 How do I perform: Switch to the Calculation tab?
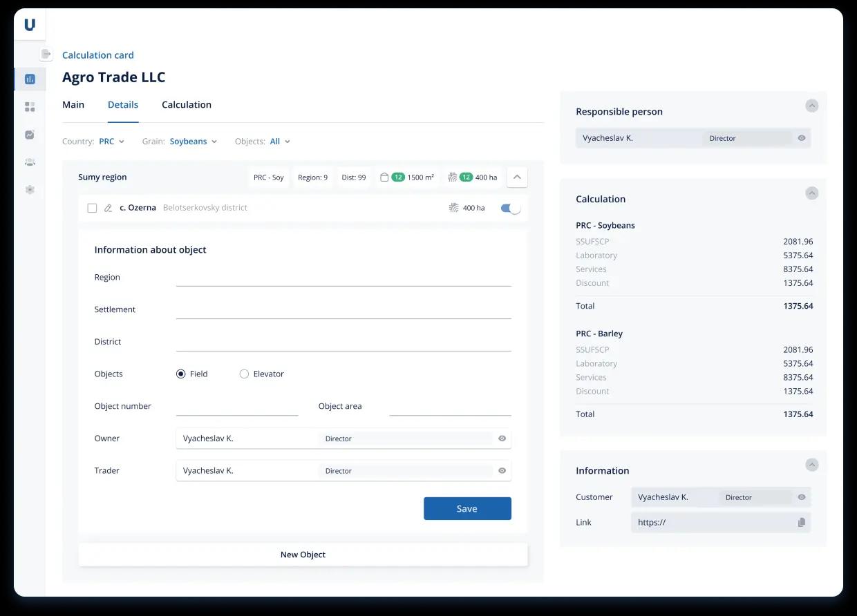pos(187,105)
